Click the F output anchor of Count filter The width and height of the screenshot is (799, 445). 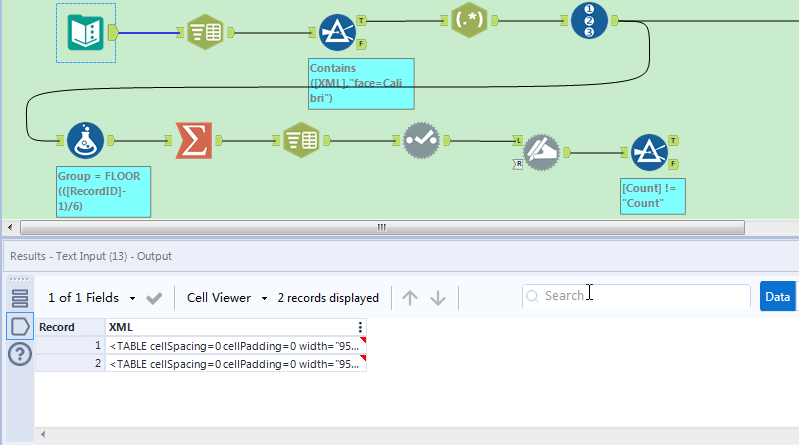pyautogui.click(x=674, y=164)
